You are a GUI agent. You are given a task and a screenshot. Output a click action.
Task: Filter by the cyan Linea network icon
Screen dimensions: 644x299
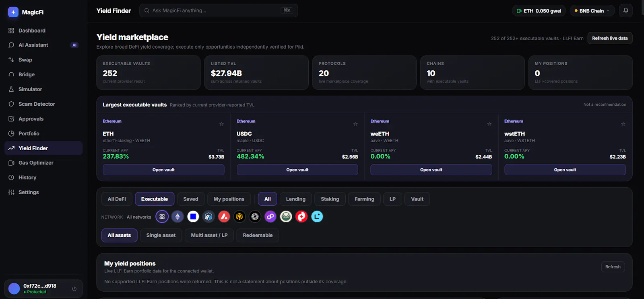click(317, 217)
